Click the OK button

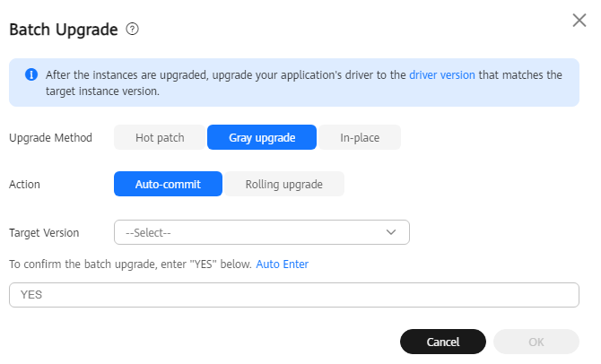[536, 342]
